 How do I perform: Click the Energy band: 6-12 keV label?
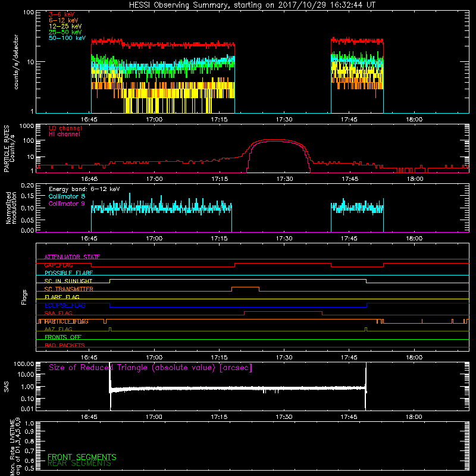click(84, 189)
